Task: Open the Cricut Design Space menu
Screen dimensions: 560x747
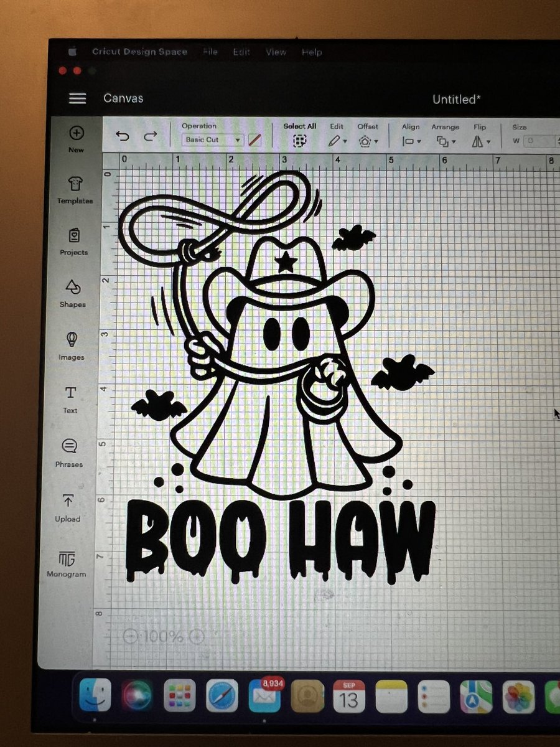Action: 139,52
